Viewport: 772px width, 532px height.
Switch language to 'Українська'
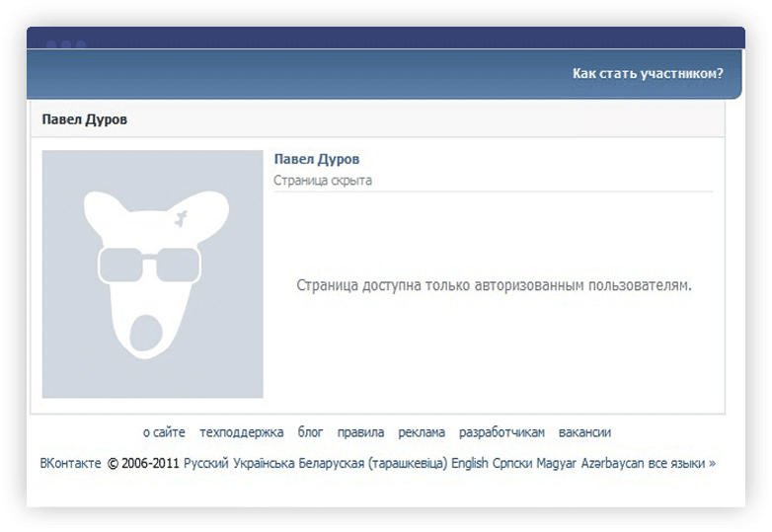pyautogui.click(x=264, y=464)
